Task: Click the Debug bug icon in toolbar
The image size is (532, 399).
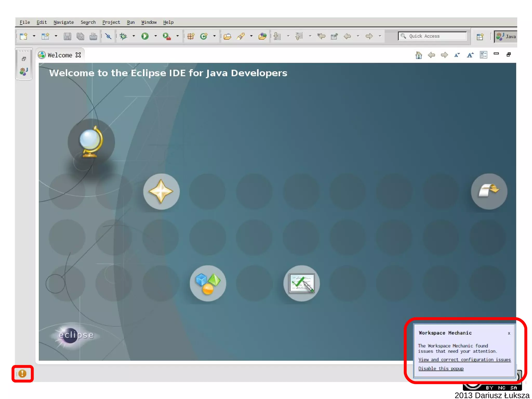Action: 123,36
